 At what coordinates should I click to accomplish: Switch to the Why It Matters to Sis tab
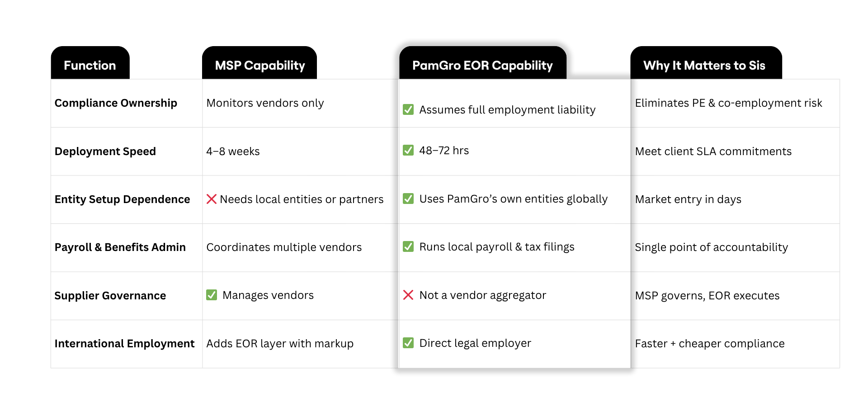pyautogui.click(x=704, y=65)
